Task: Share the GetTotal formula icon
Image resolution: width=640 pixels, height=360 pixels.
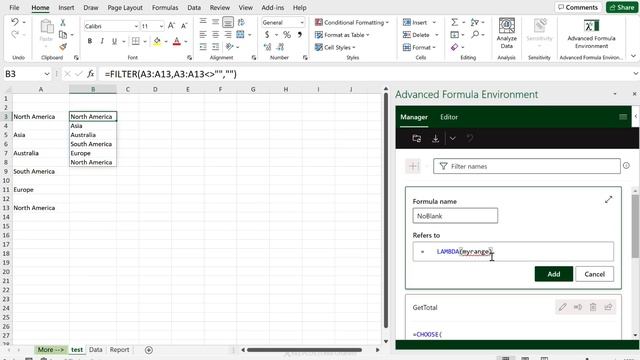Action: [608, 307]
